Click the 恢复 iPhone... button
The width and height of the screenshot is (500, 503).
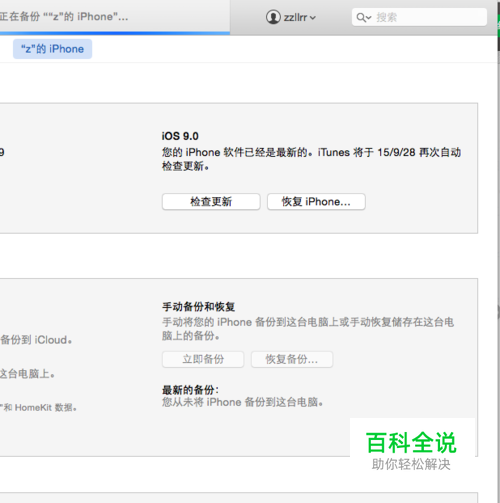click(x=316, y=202)
